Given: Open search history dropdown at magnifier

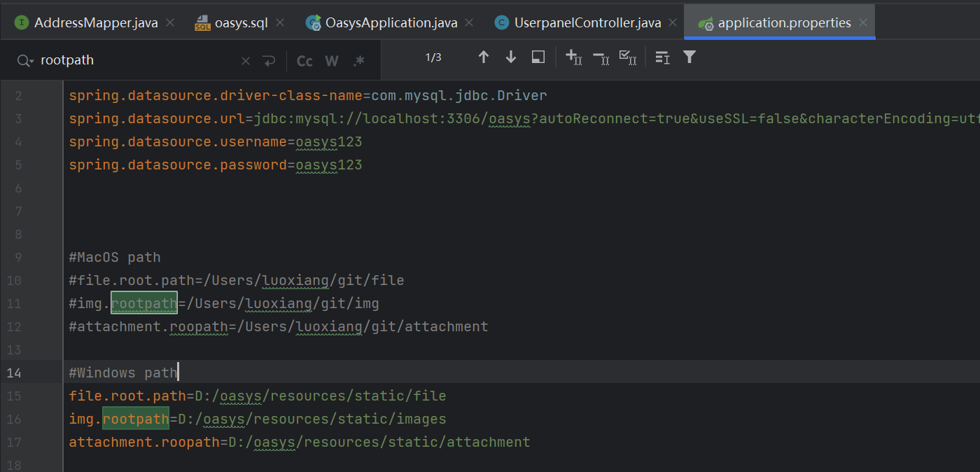Looking at the screenshot, I should point(26,61).
